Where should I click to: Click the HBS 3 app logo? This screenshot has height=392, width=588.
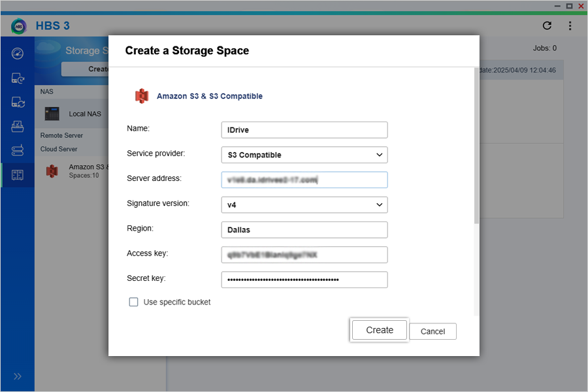point(19,26)
